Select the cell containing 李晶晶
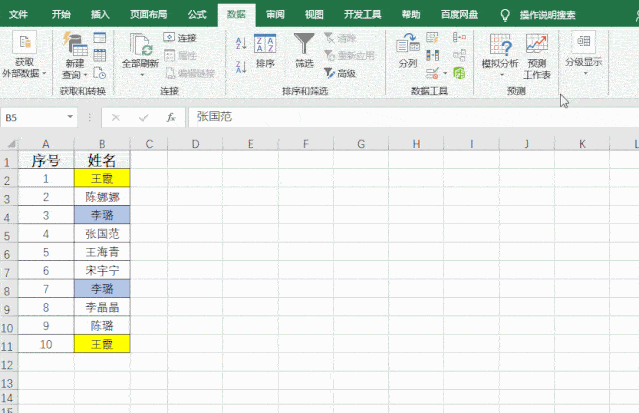The width and height of the screenshot is (639, 413). click(102, 307)
